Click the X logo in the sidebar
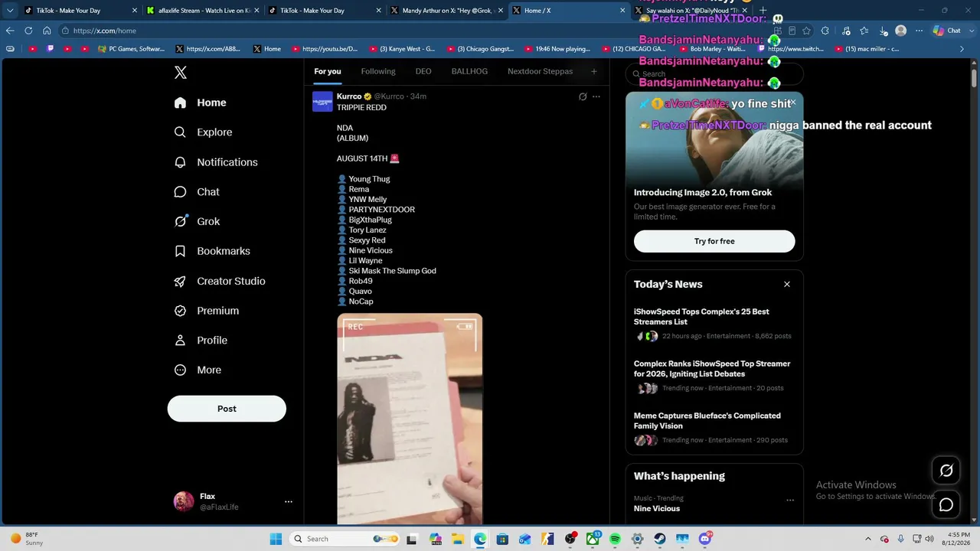Screen dimensions: 980x551 (181, 73)
